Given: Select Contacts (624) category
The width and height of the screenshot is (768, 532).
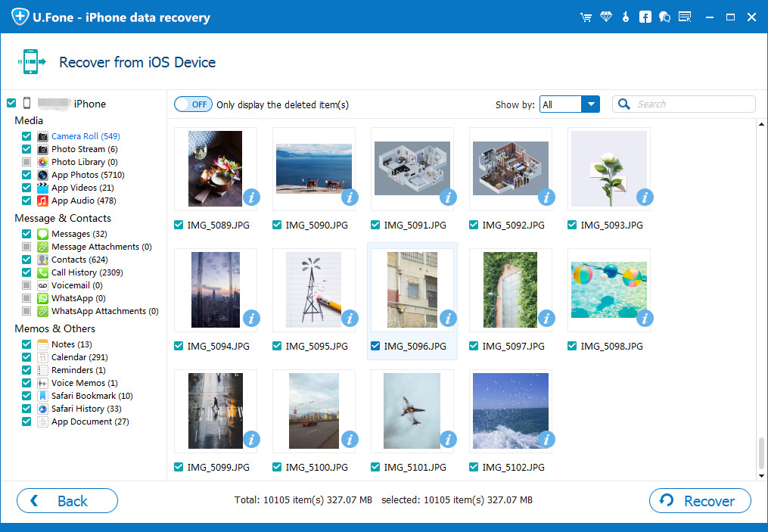Looking at the screenshot, I should pos(79,260).
